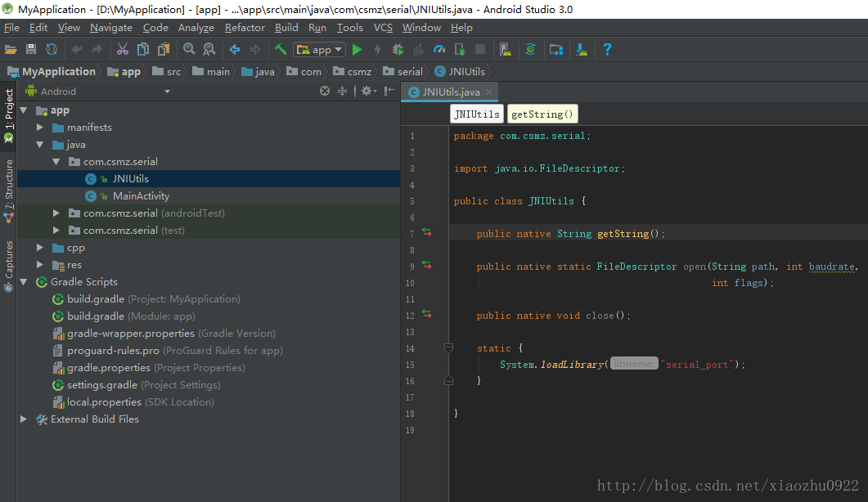
Task: Open the Navigate menu
Action: [111, 28]
